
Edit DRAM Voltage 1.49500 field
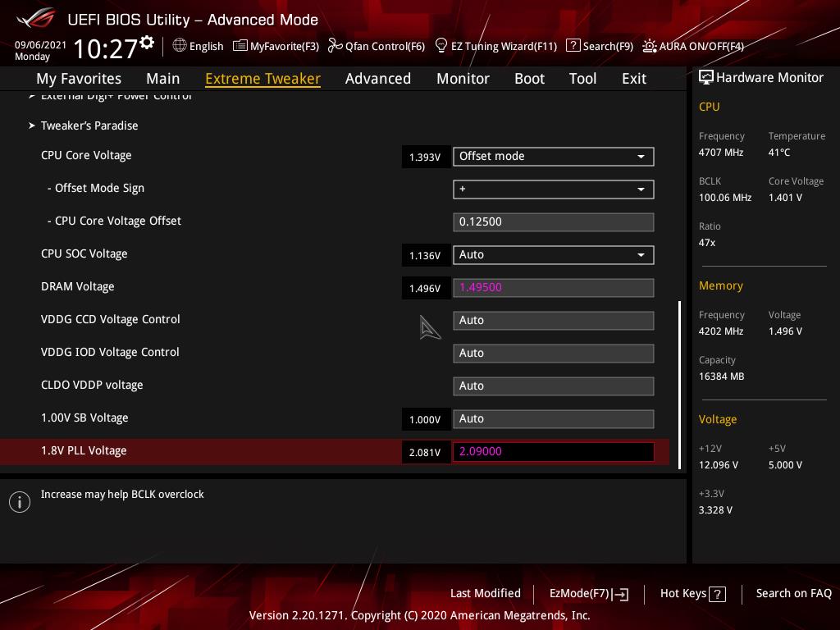pyautogui.click(x=554, y=288)
